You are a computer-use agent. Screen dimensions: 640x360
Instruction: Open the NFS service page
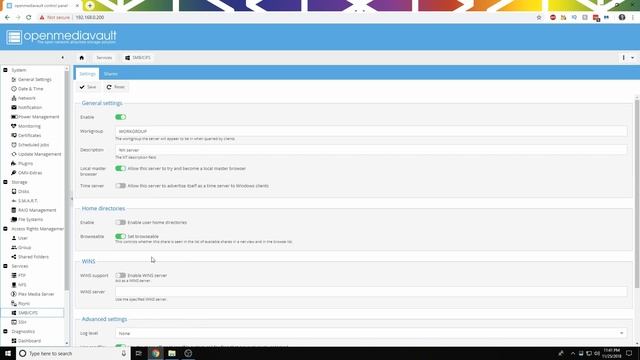pyautogui.click(x=22, y=285)
